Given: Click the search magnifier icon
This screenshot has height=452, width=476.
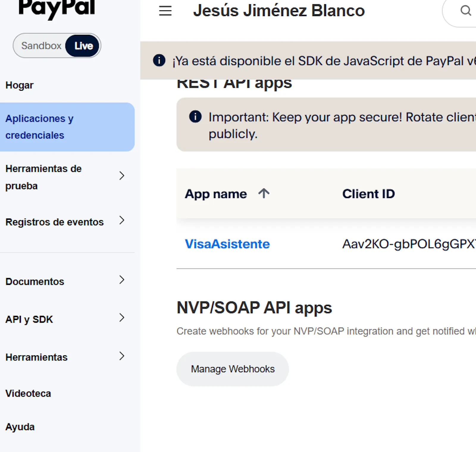Looking at the screenshot, I should click(x=465, y=11).
